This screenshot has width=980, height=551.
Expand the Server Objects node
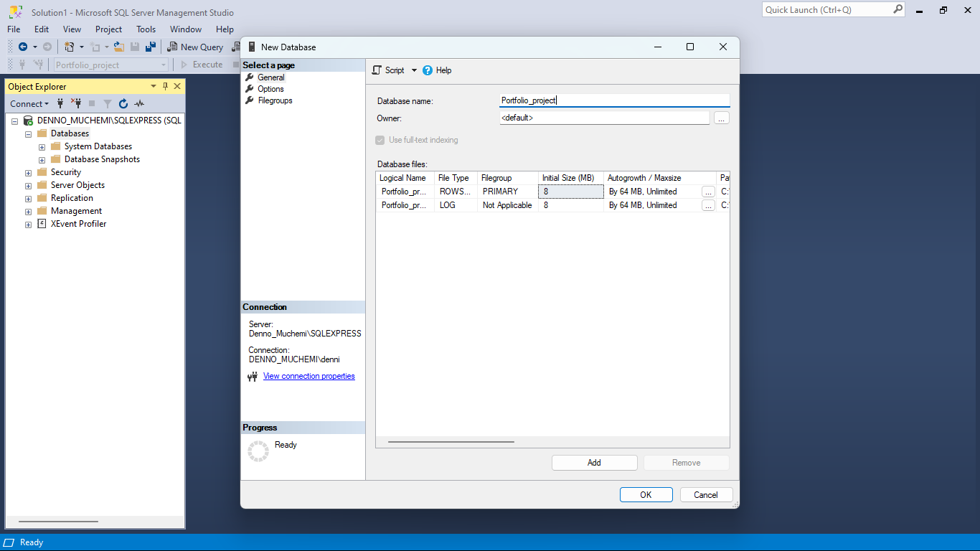click(28, 186)
